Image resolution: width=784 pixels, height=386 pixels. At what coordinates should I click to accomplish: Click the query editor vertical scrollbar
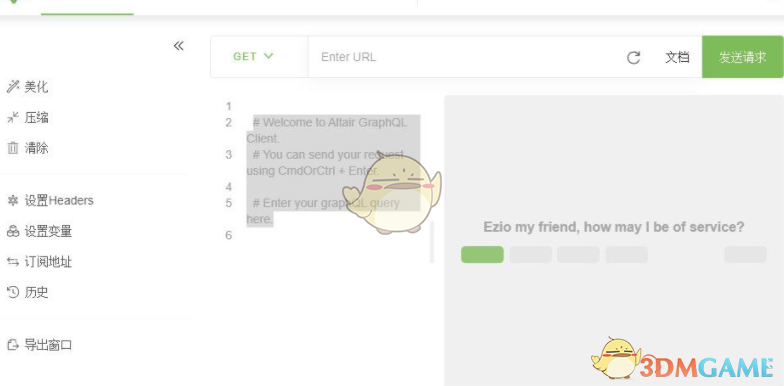pos(432,242)
